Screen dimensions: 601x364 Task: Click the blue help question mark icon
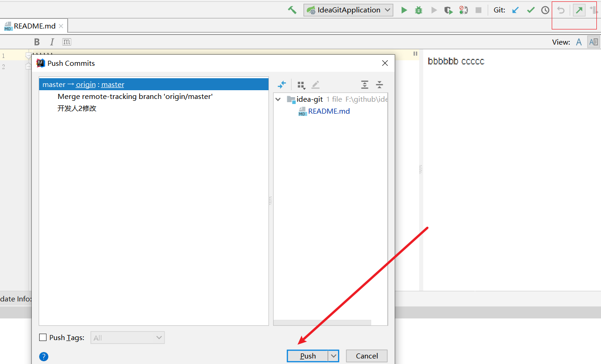[x=44, y=357]
